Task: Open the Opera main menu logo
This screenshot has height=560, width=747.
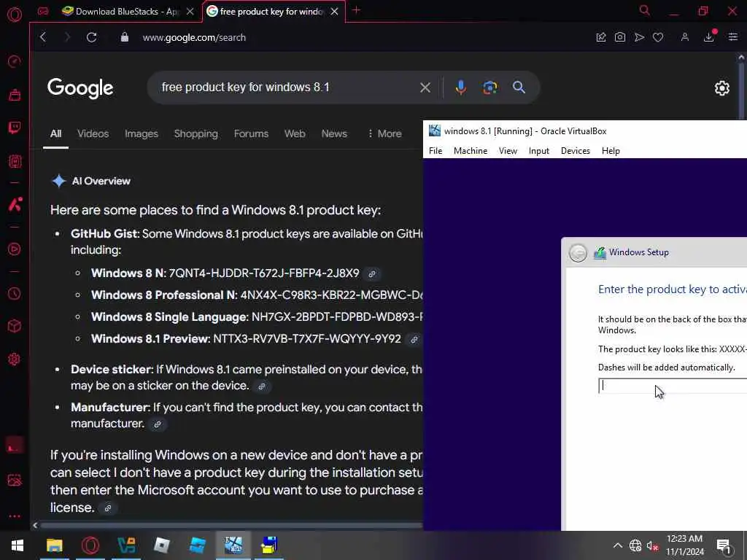Action: pyautogui.click(x=15, y=15)
